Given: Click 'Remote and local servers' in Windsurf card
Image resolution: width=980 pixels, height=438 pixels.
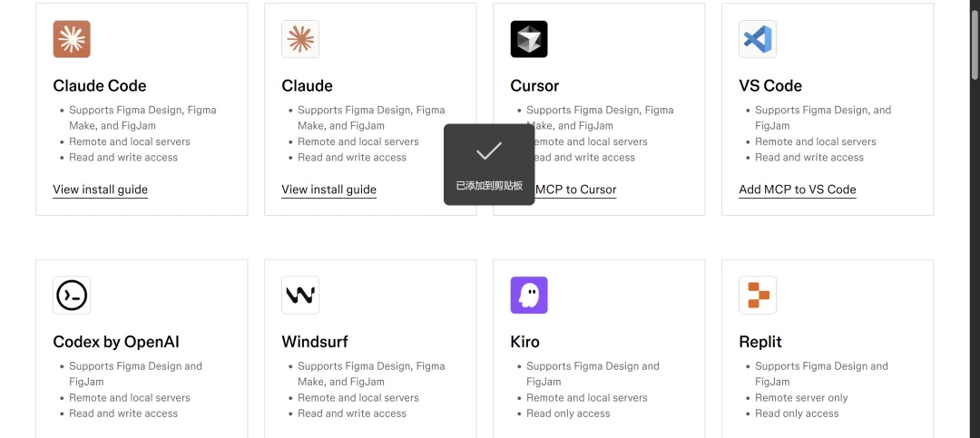Looking at the screenshot, I should (358, 397).
